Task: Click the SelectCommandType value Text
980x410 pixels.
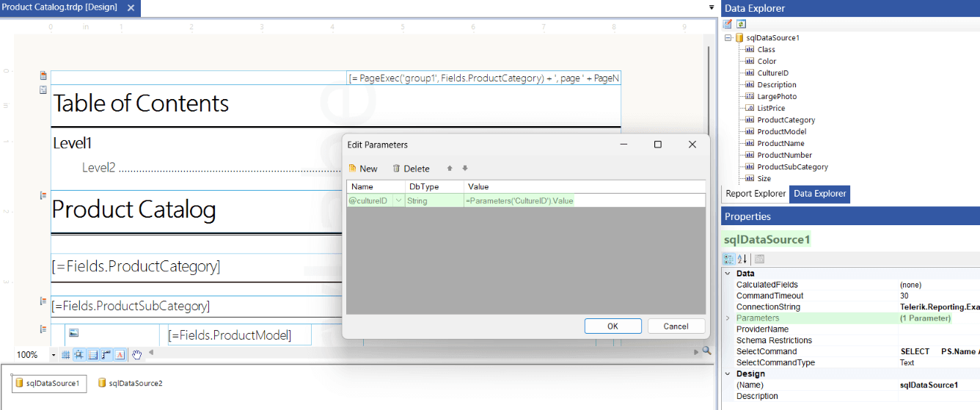Action: pos(939,362)
